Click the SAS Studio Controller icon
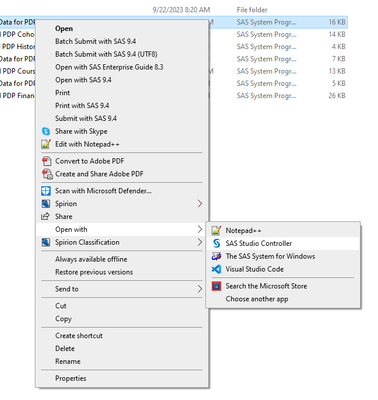 click(x=216, y=243)
